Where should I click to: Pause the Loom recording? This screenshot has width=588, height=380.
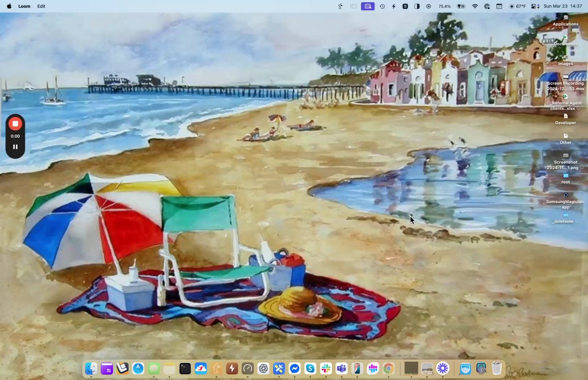pyautogui.click(x=15, y=147)
